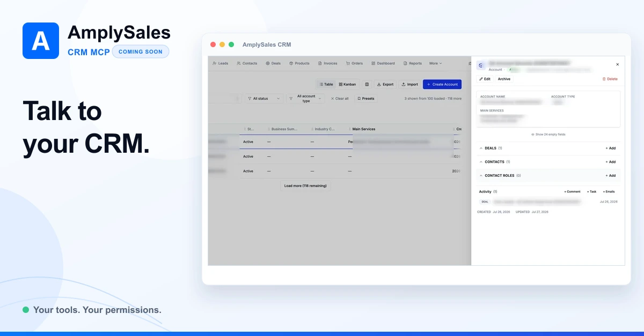
Task: Add a comment to Activity
Action: [572, 191]
